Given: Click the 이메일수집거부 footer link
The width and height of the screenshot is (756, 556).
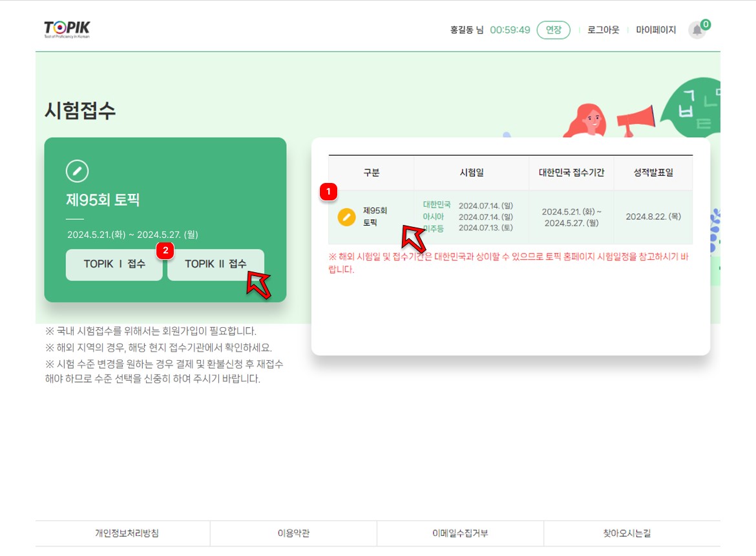Looking at the screenshot, I should pos(460,533).
